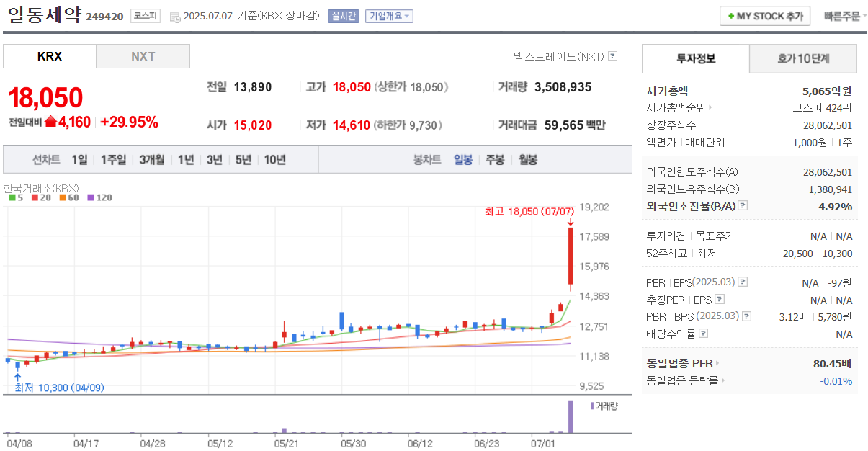
Task: Click the 거래대금 value 59,565
Action: 563,125
